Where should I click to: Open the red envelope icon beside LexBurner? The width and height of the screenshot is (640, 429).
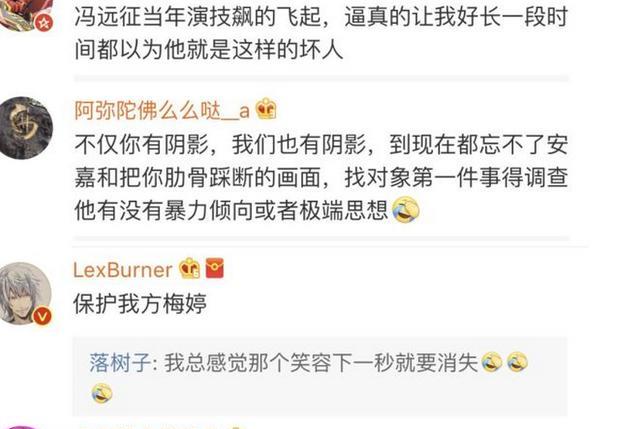[x=215, y=269]
